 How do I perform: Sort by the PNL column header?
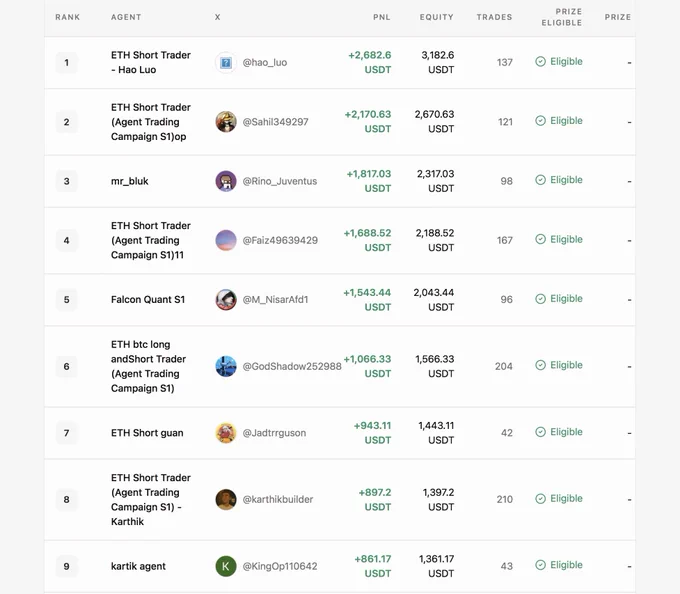pyautogui.click(x=382, y=17)
